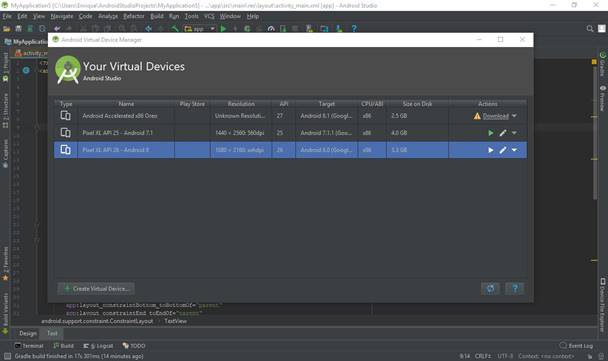Open the app run configuration dropdown
608x361 pixels.
click(200, 29)
